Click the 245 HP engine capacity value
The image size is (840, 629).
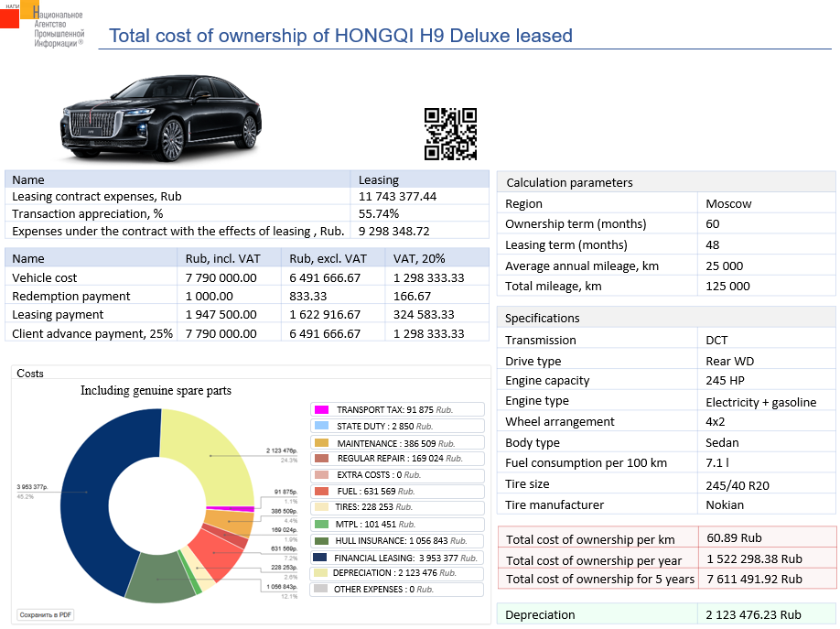tap(725, 380)
